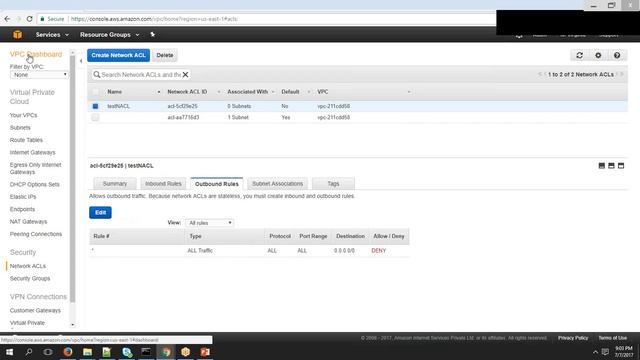Screen dimensions: 640x360
Task: Click the pin shortcut icon in AWS navbar
Action: click(153, 35)
